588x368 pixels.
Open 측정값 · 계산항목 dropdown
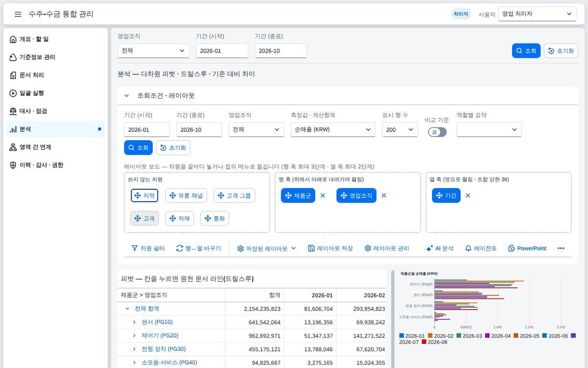tap(333, 130)
